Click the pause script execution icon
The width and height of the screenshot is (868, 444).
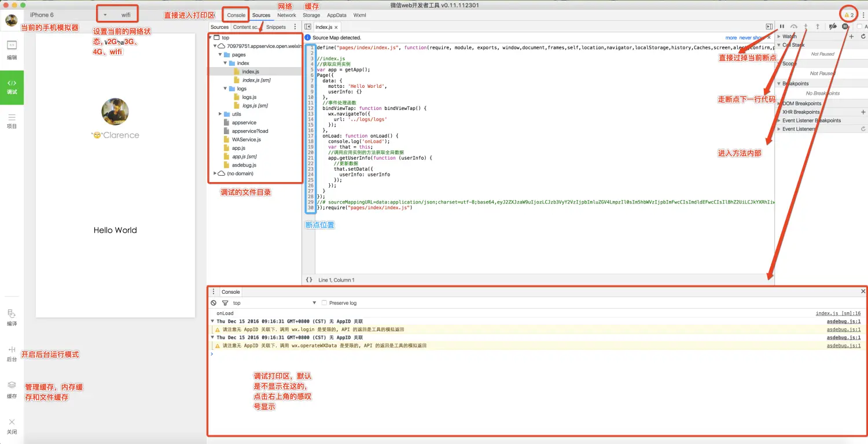pyautogui.click(x=782, y=27)
